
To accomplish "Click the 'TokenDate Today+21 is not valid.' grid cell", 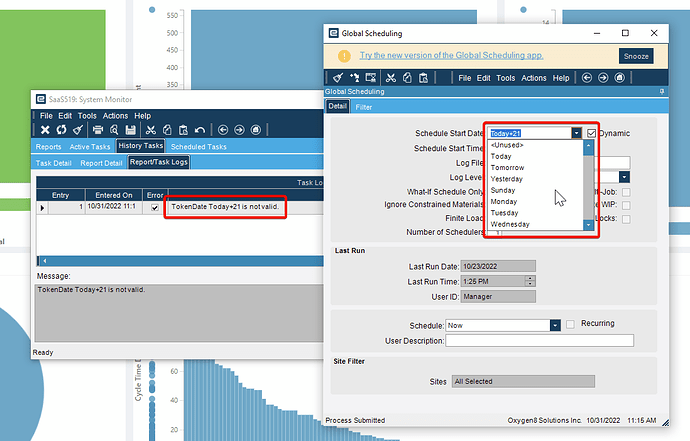I will [x=225, y=207].
